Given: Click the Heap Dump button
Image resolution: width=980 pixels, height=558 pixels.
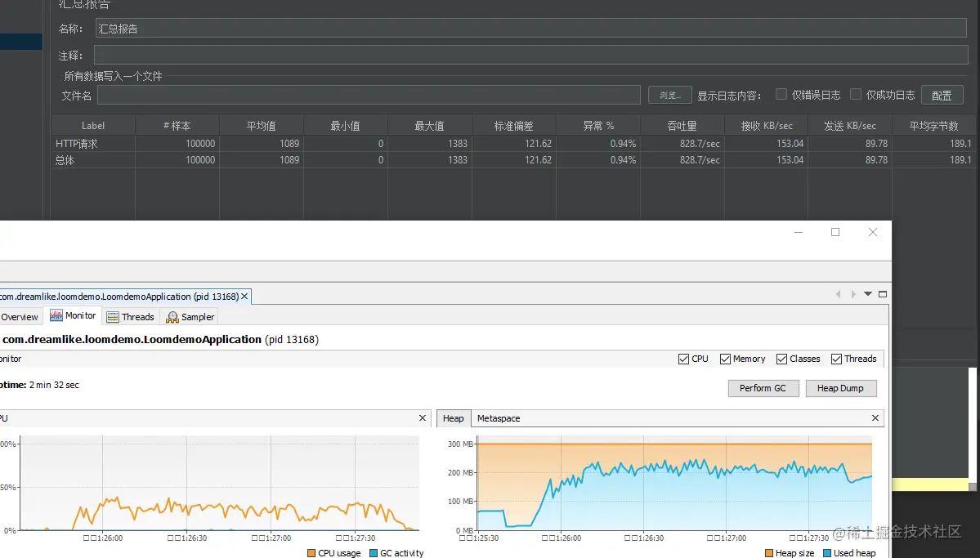Looking at the screenshot, I should click(840, 388).
